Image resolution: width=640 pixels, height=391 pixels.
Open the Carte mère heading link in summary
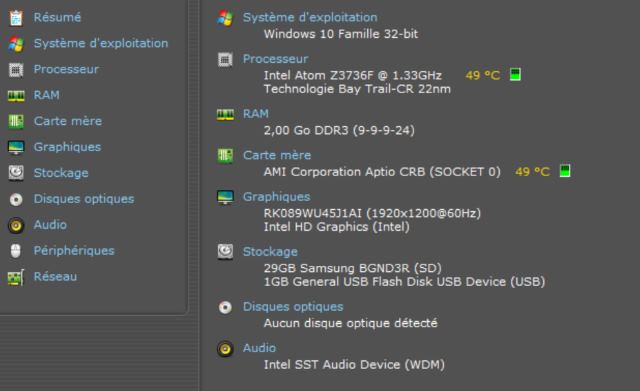(x=277, y=156)
